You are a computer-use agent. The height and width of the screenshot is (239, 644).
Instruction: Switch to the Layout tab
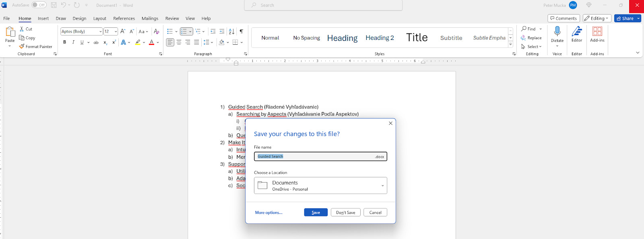click(x=100, y=19)
